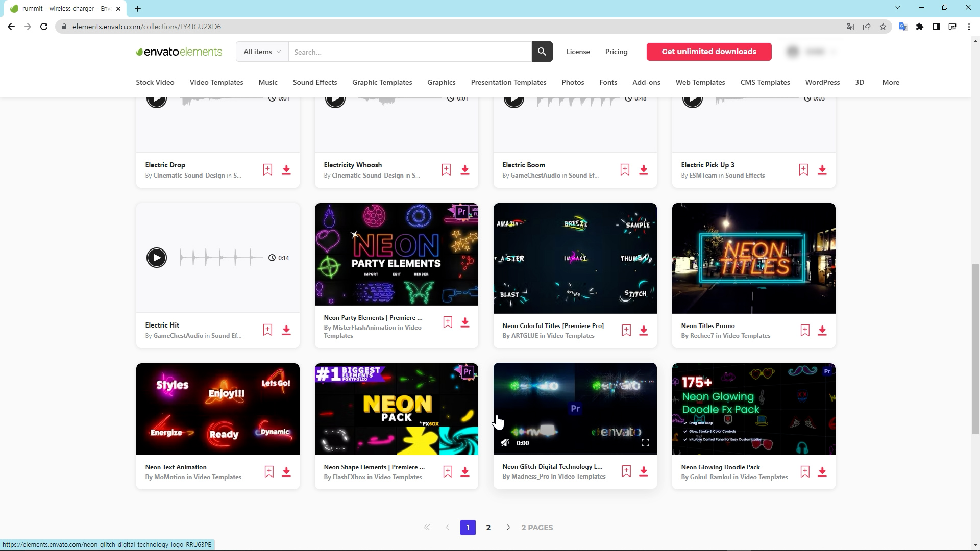Image resolution: width=980 pixels, height=551 pixels.
Task: Unmute the Neon Glitch video preview
Action: [505, 443]
